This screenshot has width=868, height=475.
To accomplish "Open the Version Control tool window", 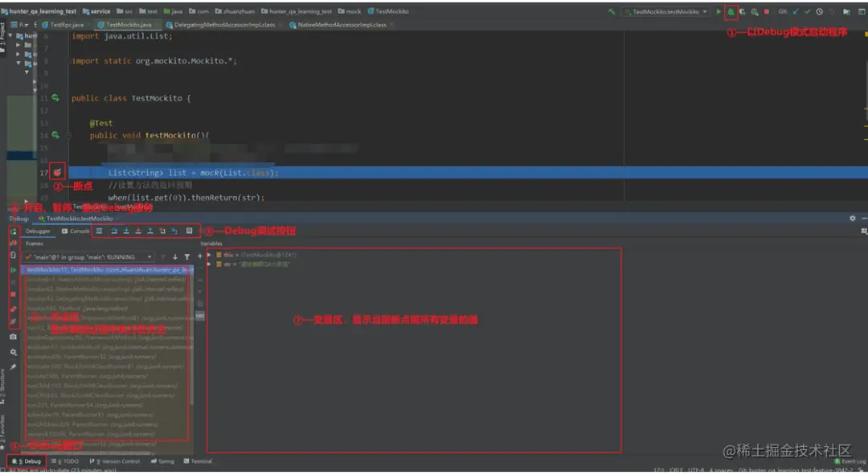I will tap(115, 461).
